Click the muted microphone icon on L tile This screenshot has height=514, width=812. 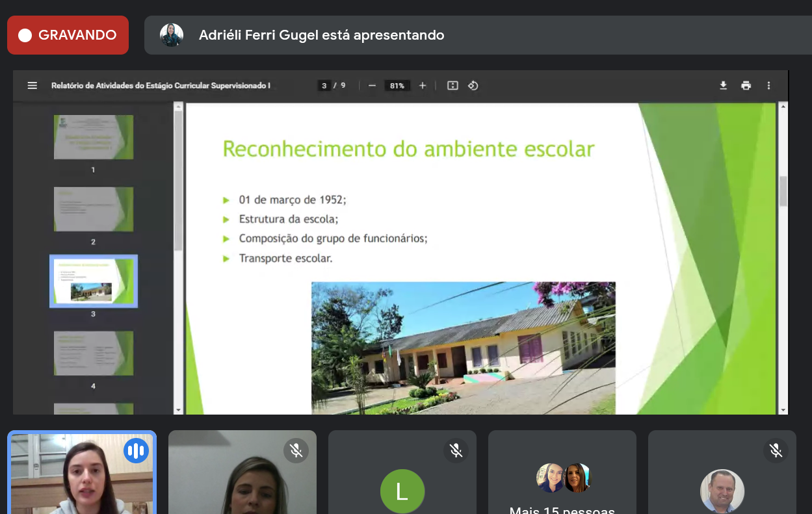coord(456,450)
